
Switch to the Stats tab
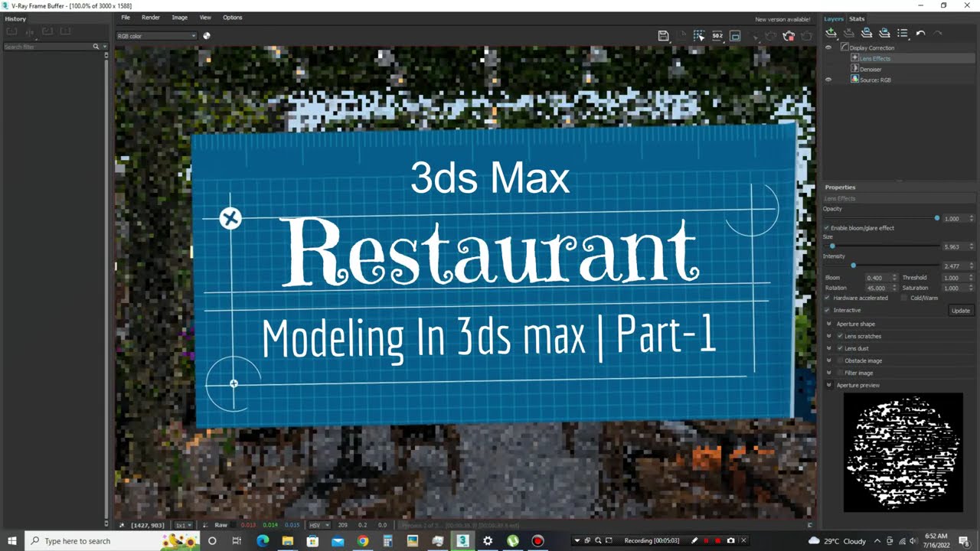[857, 18]
